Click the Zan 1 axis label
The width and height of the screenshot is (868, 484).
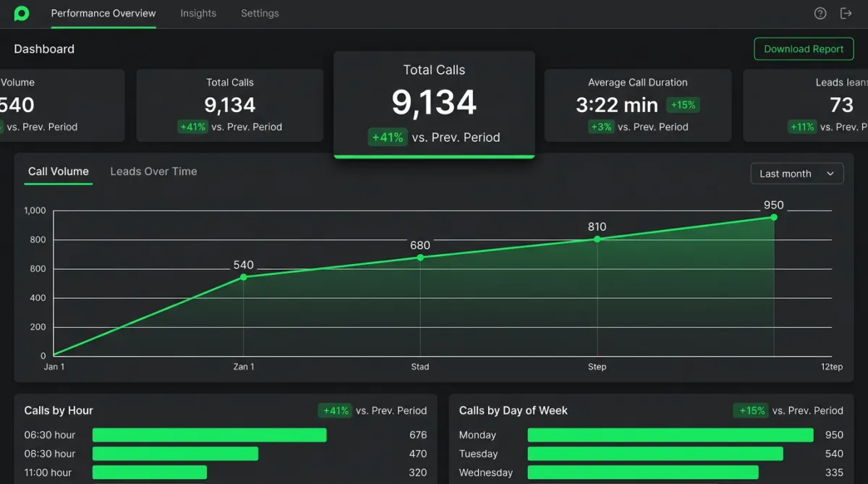pyautogui.click(x=244, y=367)
